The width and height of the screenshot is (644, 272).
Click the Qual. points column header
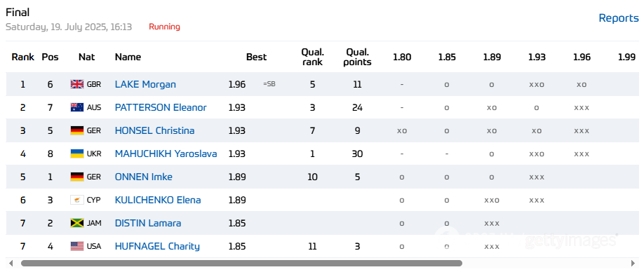(357, 57)
